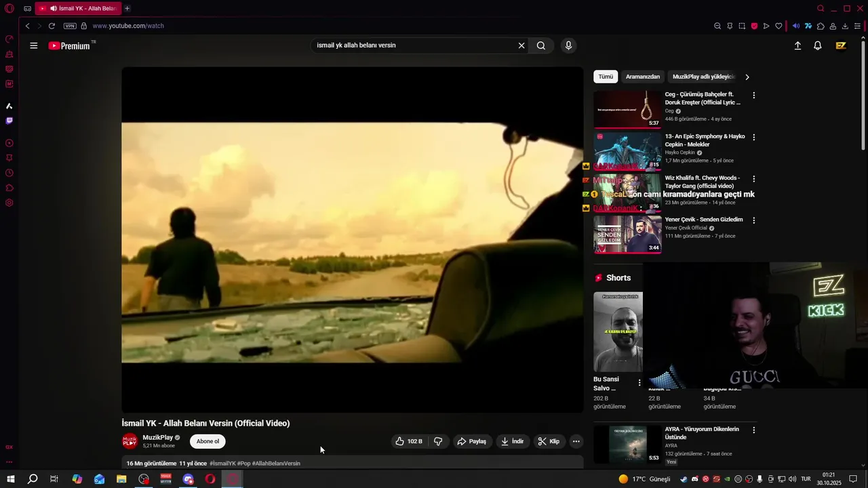Open Easy Setup sliders icon
This screenshot has height=488, width=868.
click(857, 26)
